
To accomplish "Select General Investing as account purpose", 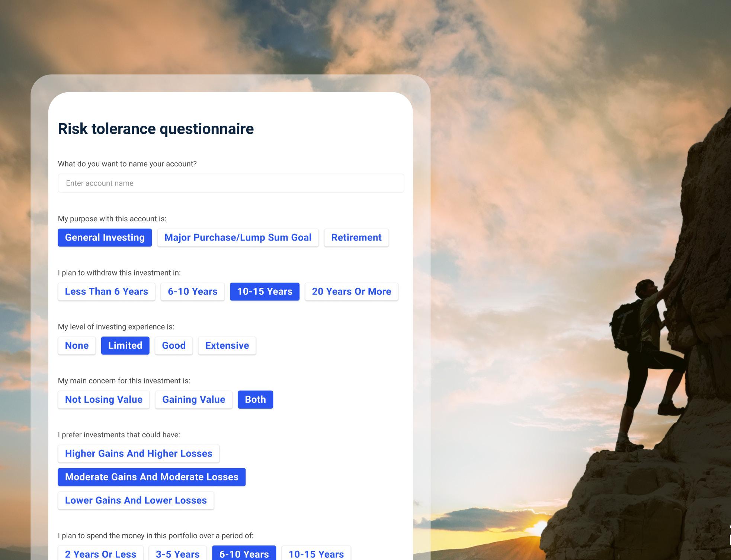I will pos(105,238).
